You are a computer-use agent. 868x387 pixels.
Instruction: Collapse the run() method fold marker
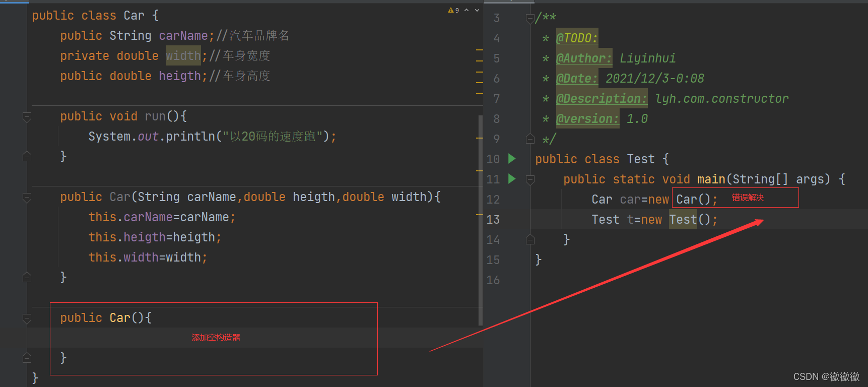click(27, 116)
